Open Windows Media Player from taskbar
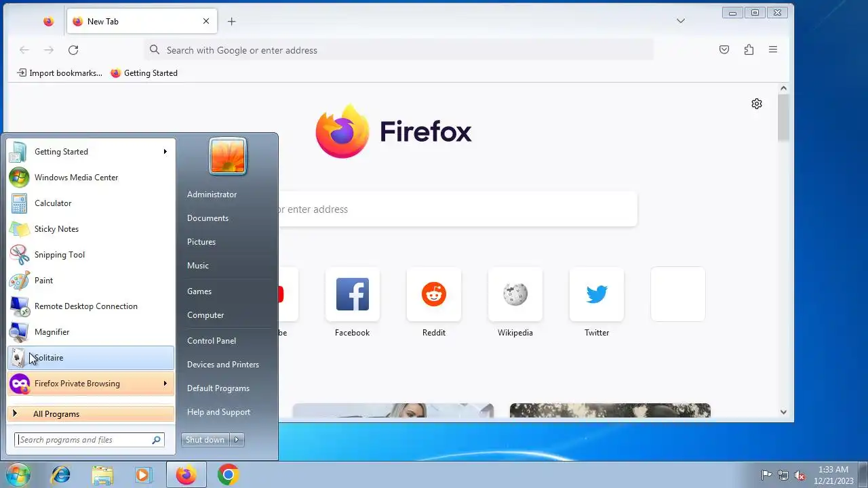The width and height of the screenshot is (868, 488). coord(143,475)
